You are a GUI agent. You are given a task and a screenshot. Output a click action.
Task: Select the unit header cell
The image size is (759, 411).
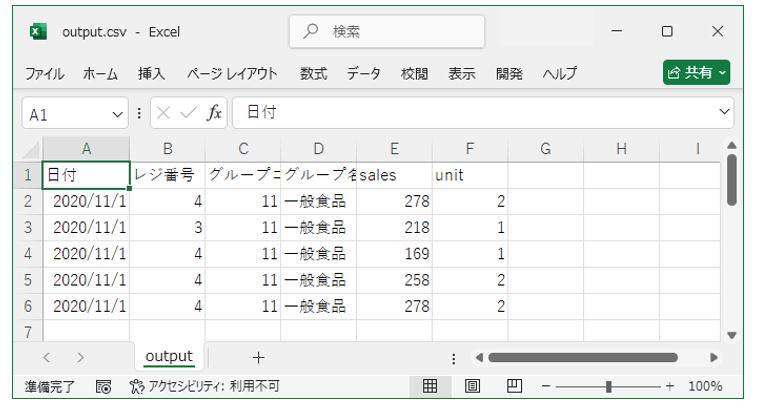[x=470, y=175]
